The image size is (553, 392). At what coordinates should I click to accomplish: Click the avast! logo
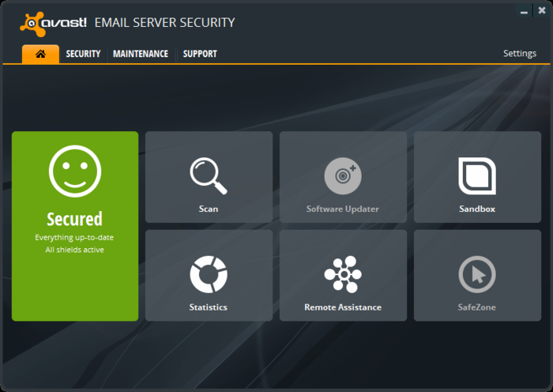(53, 24)
